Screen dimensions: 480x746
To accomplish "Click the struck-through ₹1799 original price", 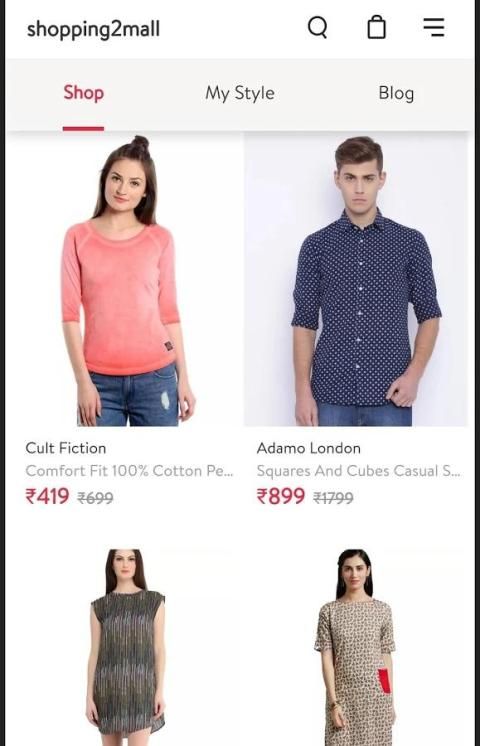I will point(333,498).
